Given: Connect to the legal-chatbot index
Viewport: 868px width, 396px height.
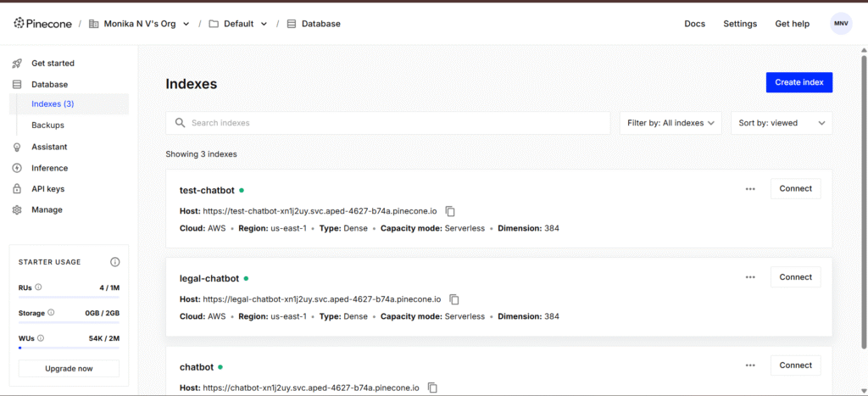Looking at the screenshot, I should (x=795, y=277).
